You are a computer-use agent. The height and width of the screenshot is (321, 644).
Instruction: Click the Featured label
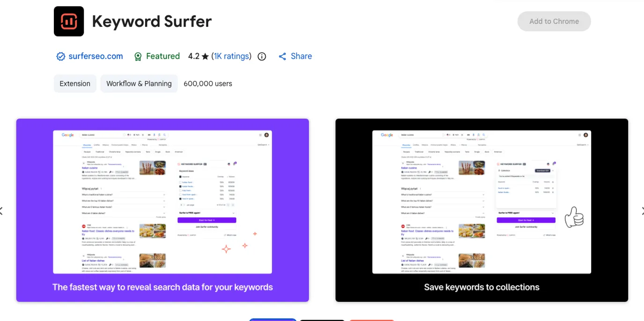click(163, 56)
